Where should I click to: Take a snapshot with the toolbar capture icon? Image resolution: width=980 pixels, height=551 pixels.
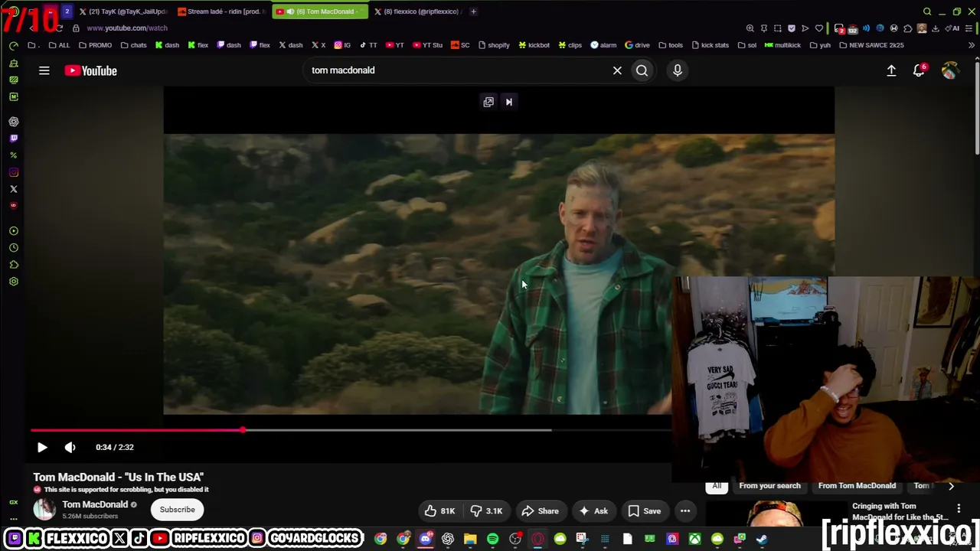pos(778,28)
